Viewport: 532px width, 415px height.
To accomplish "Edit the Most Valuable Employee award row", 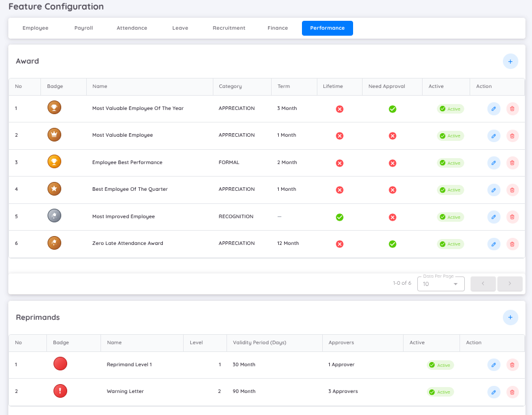I will 494,136.
